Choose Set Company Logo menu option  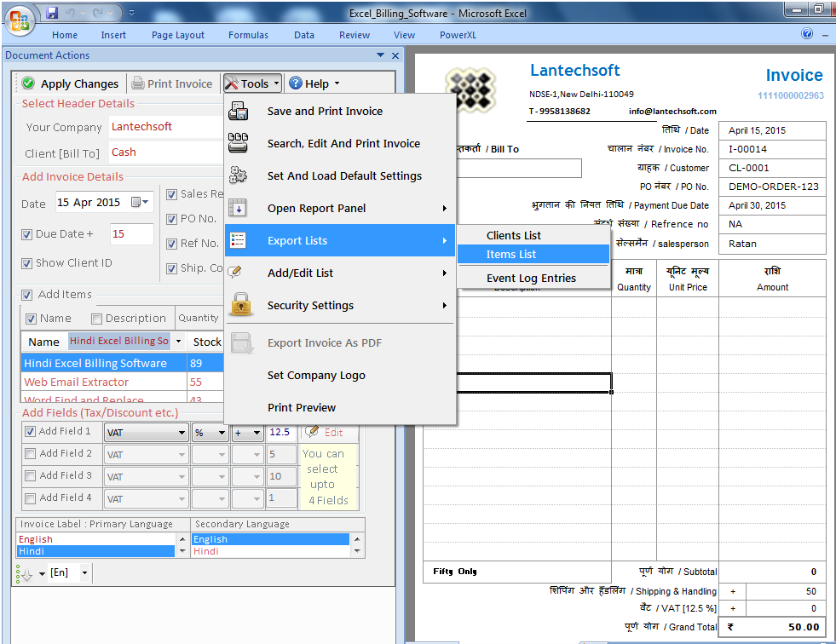pos(340,376)
